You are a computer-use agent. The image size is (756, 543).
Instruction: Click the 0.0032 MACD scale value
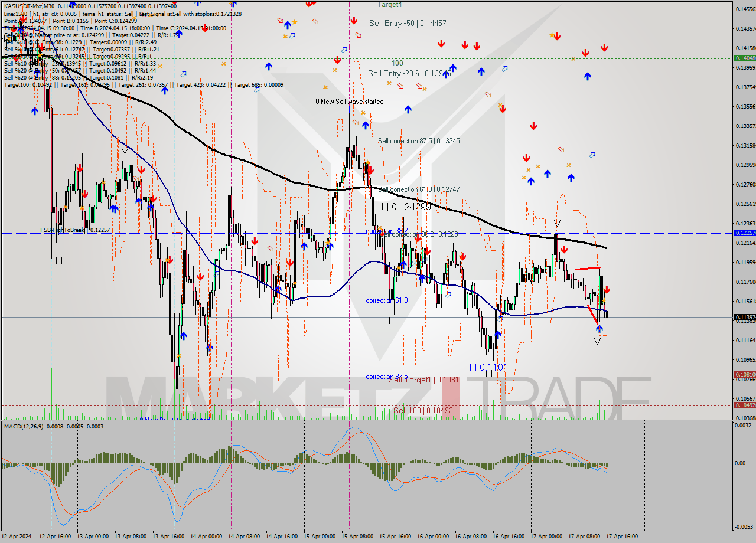[744, 426]
